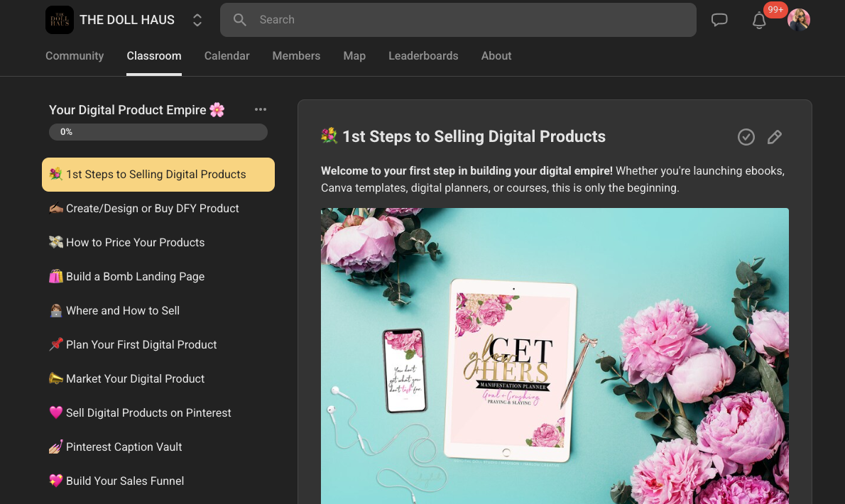Select How to Price Your Products lesson
Image resolution: width=845 pixels, height=504 pixels.
[x=135, y=243]
